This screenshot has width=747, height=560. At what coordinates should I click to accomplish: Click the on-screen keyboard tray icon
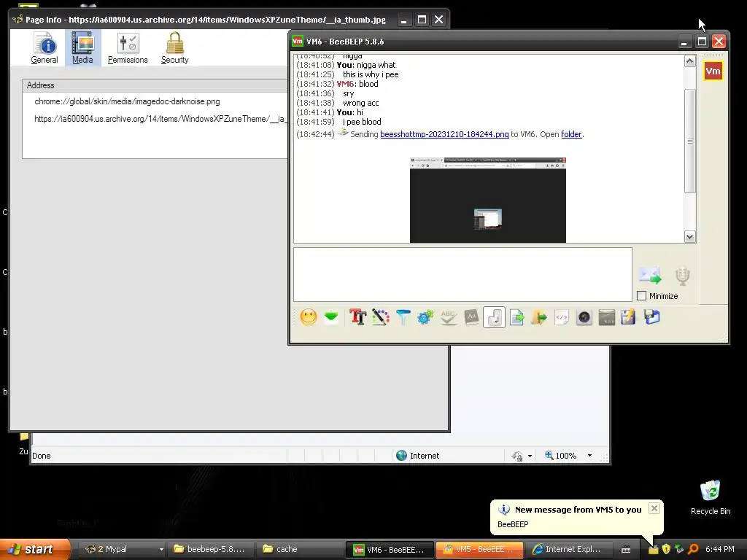point(626,550)
